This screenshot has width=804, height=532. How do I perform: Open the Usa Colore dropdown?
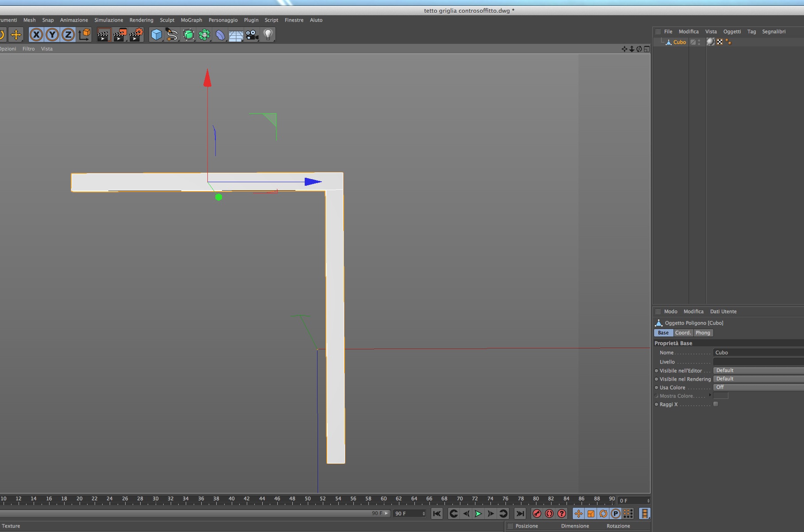pyautogui.click(x=758, y=387)
